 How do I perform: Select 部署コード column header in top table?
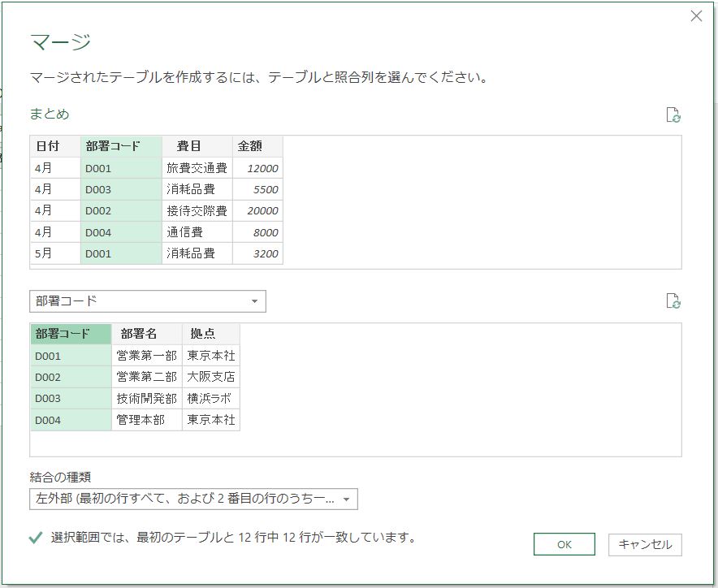click(x=121, y=146)
